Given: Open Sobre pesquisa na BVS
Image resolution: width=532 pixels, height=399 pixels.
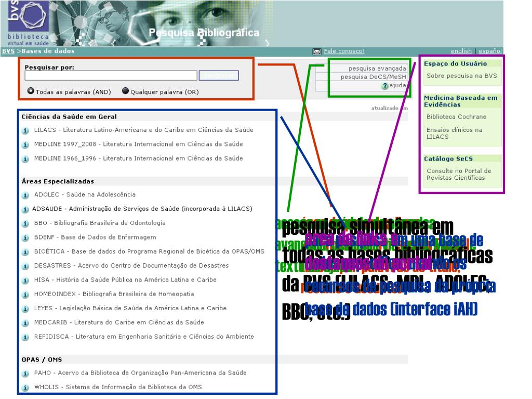Looking at the screenshot, I should click(x=461, y=76).
